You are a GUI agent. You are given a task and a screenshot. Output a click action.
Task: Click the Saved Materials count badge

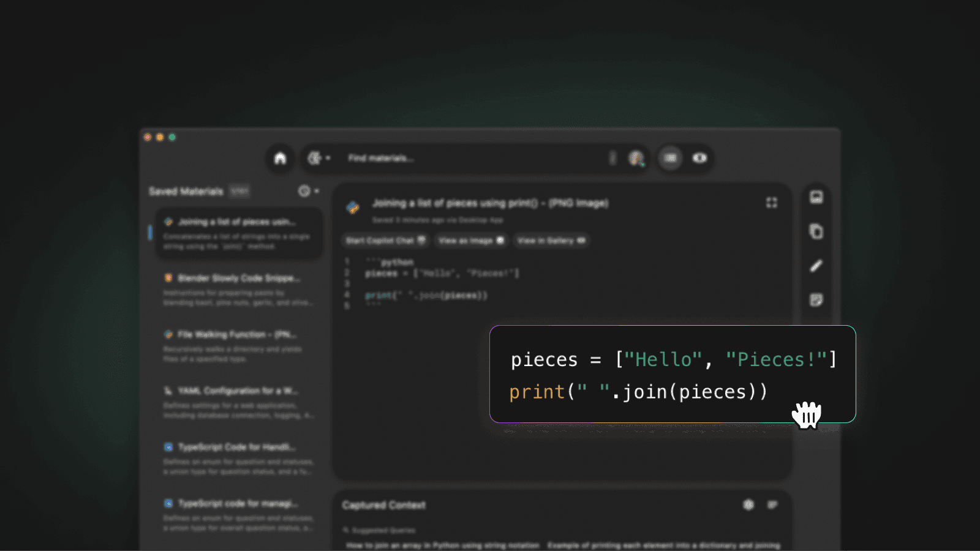coord(239,192)
